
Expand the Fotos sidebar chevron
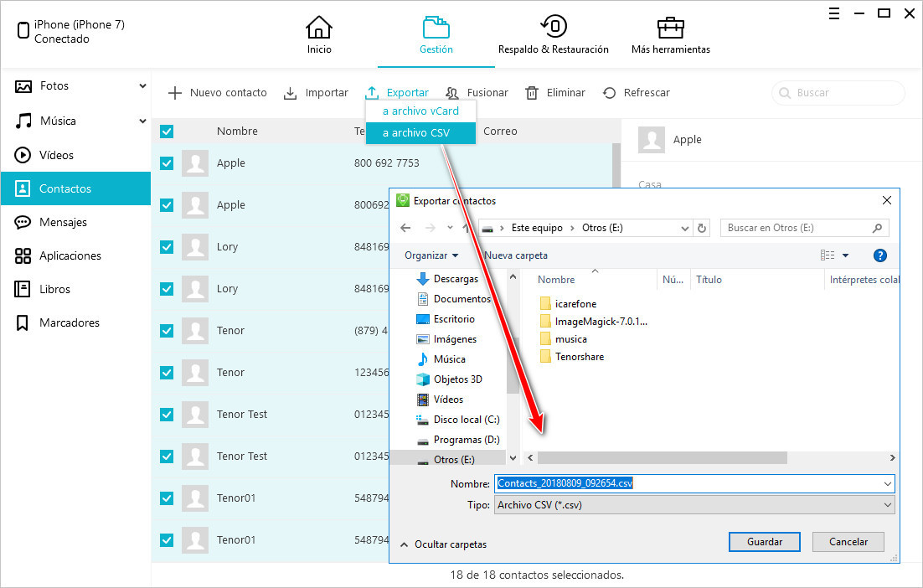(x=142, y=86)
